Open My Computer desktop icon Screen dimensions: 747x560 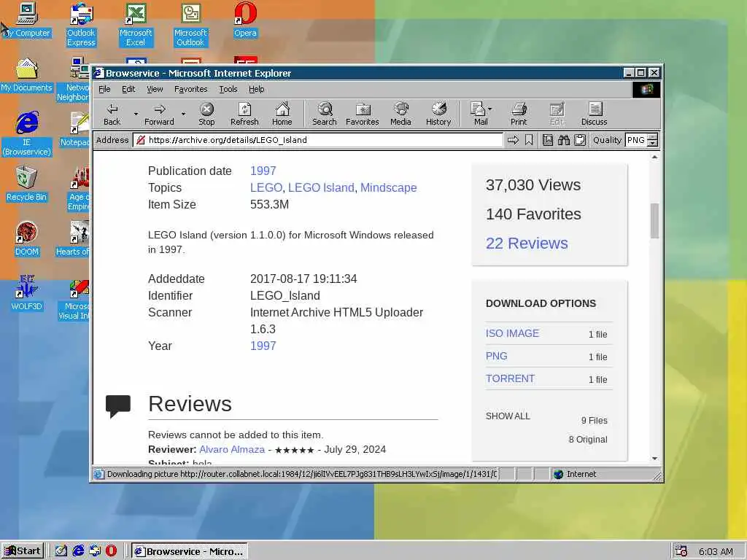click(x=27, y=20)
